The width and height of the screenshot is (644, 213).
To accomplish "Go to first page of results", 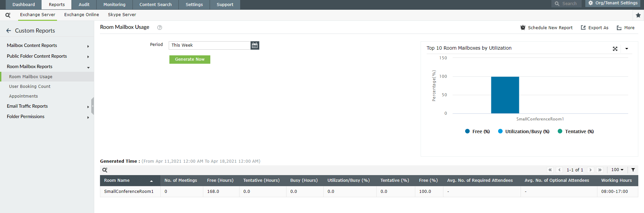I will tap(550, 170).
